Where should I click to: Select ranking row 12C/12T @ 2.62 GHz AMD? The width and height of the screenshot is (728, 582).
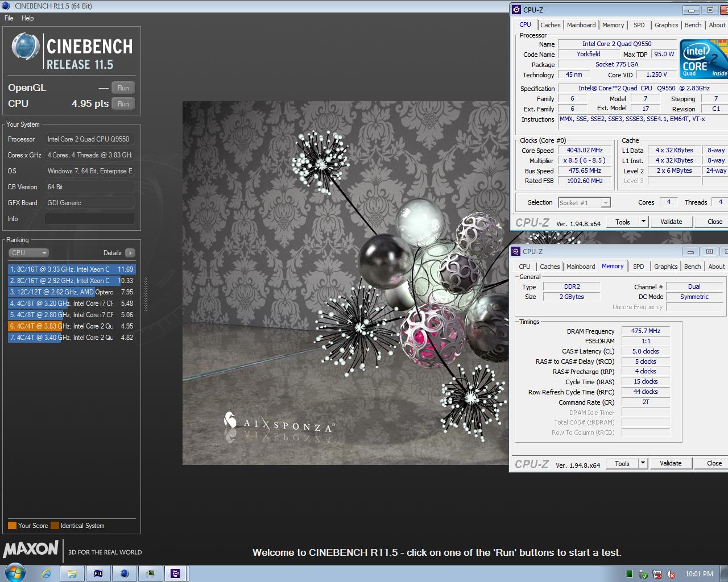click(72, 292)
